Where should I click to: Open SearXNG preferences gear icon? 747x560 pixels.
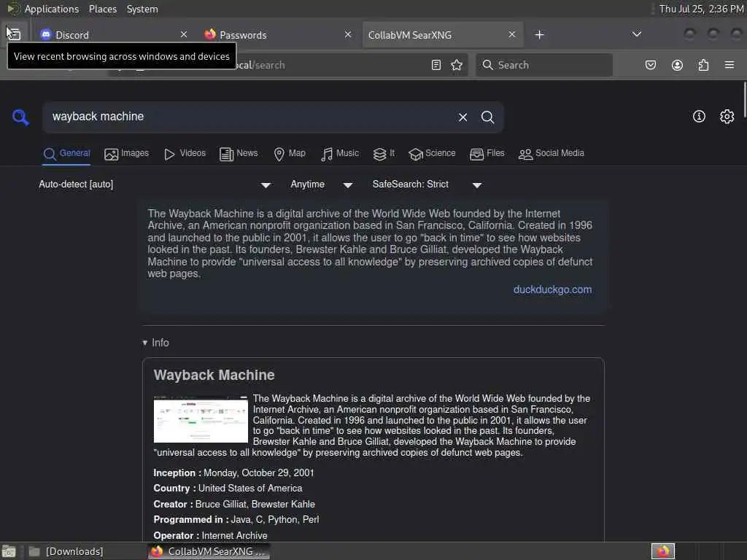point(727,117)
